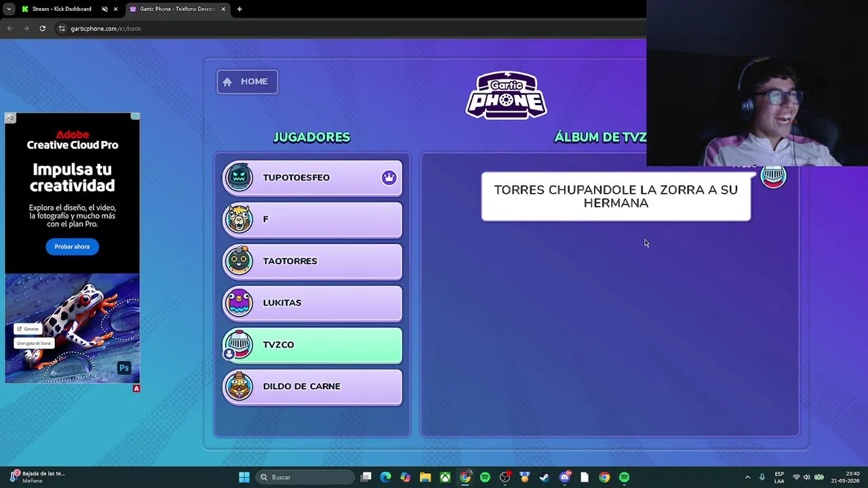Click DILDO DE CARNE's avatar
868x488 pixels.
click(239, 386)
